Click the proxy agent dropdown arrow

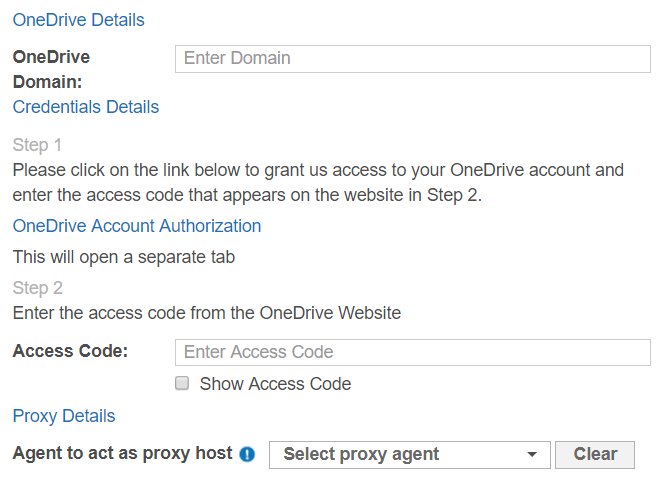coord(532,455)
